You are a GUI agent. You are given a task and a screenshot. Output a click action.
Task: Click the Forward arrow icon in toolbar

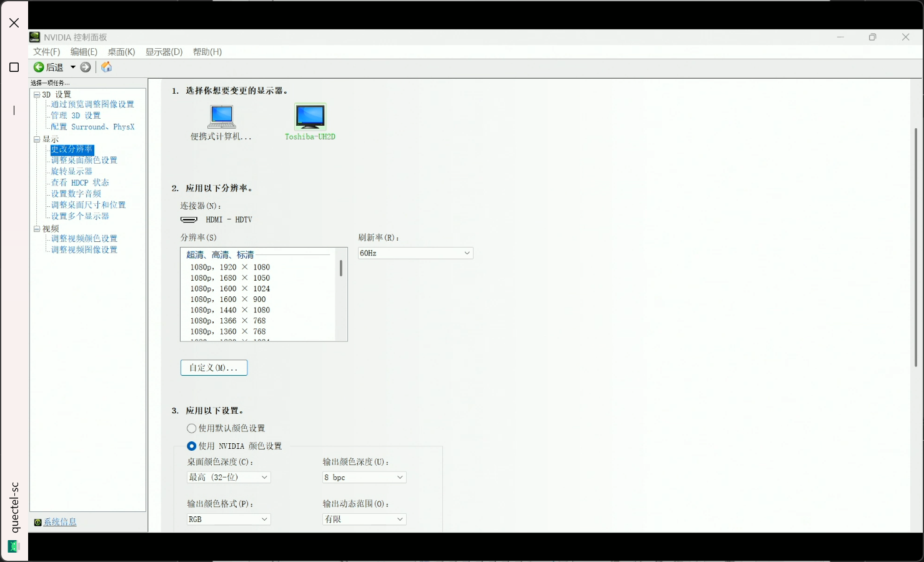86,67
